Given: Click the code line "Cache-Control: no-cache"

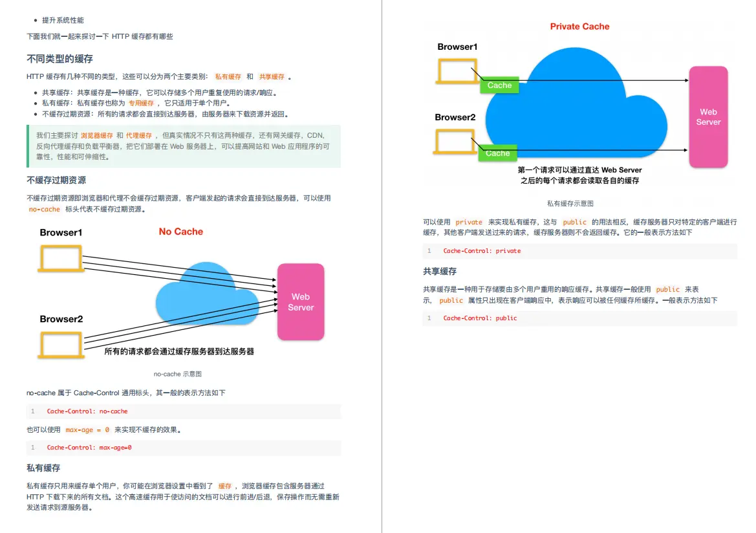Looking at the screenshot, I should click(x=87, y=411).
